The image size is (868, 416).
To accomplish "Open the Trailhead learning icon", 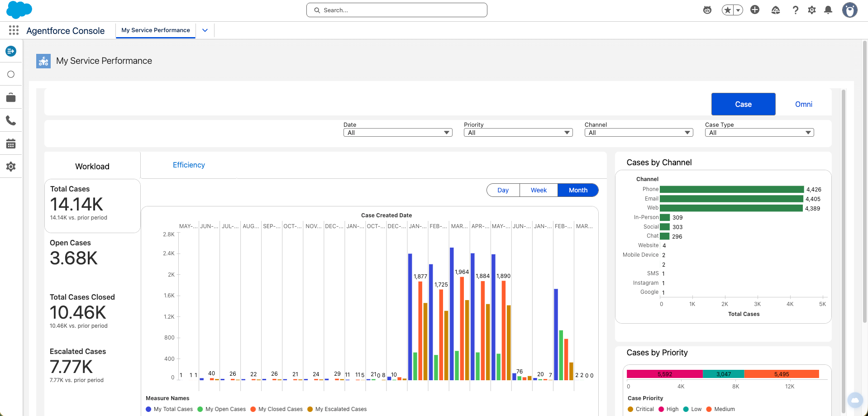I will pyautogui.click(x=776, y=10).
